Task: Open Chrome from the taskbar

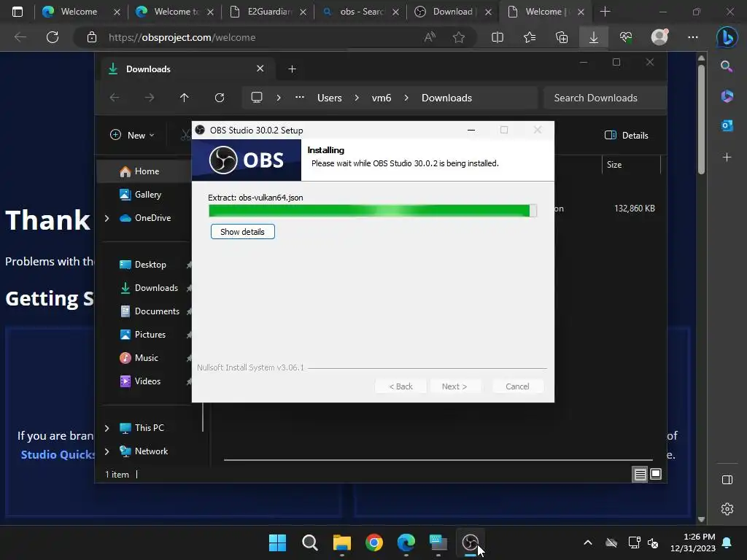Action: click(374, 542)
